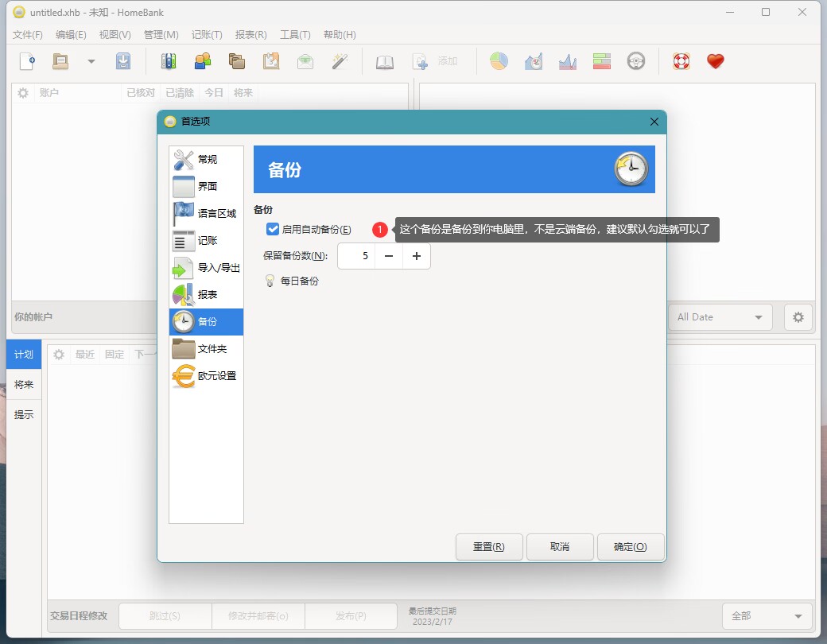Open the 帮助(H) menu

click(x=340, y=35)
